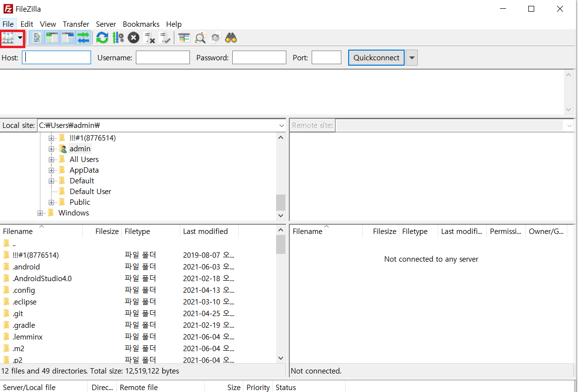Image resolution: width=579 pixels, height=392 pixels.
Task: Click the Quickconnect button
Action: (376, 57)
